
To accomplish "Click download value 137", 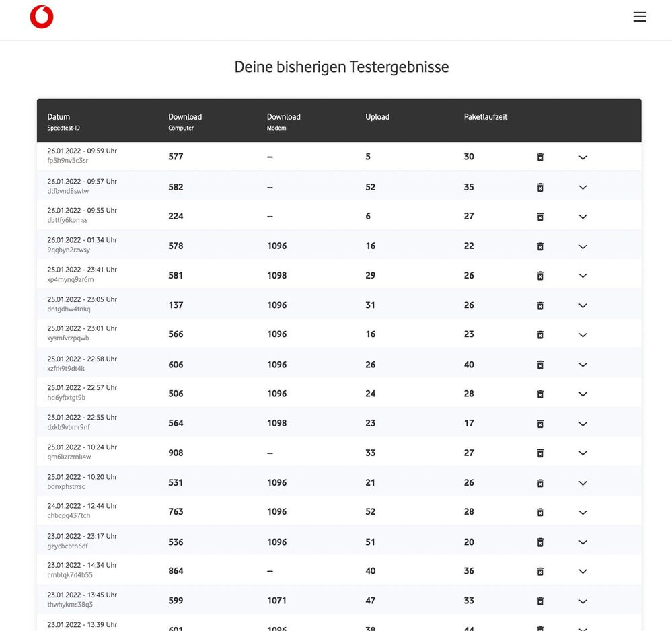I will [x=176, y=305].
